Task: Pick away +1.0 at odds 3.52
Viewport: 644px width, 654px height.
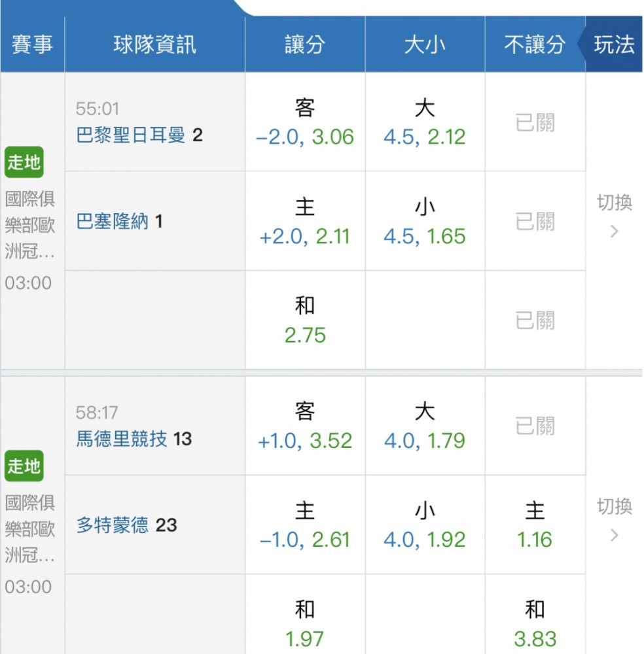Action: pyautogui.click(x=305, y=426)
